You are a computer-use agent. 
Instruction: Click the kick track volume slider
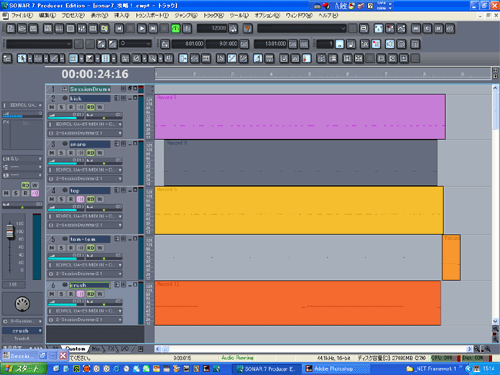point(66,116)
